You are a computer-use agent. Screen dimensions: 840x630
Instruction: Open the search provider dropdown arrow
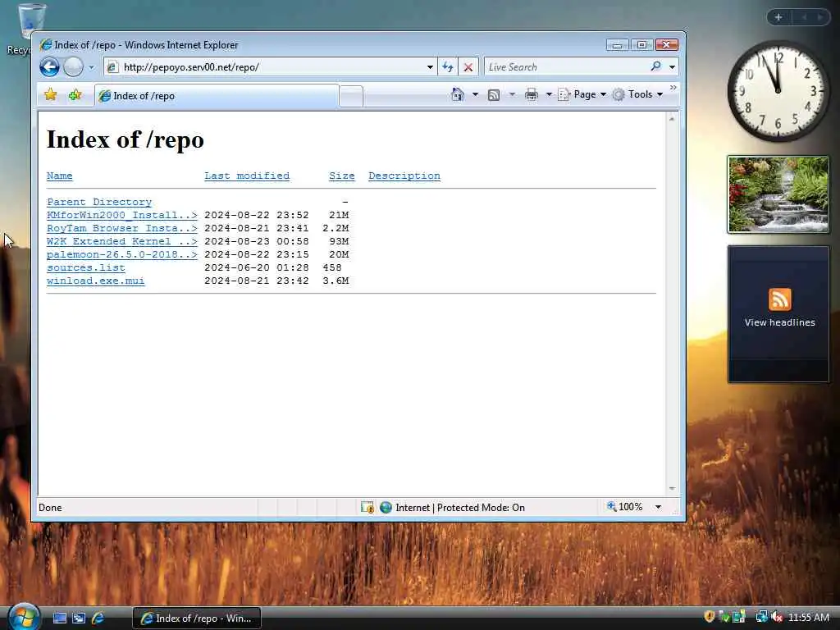(672, 67)
